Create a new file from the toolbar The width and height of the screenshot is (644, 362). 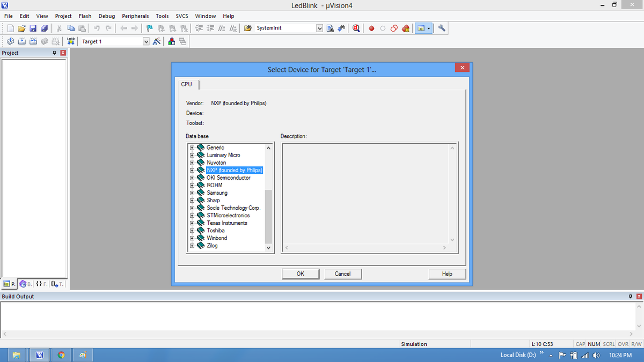click(x=11, y=28)
